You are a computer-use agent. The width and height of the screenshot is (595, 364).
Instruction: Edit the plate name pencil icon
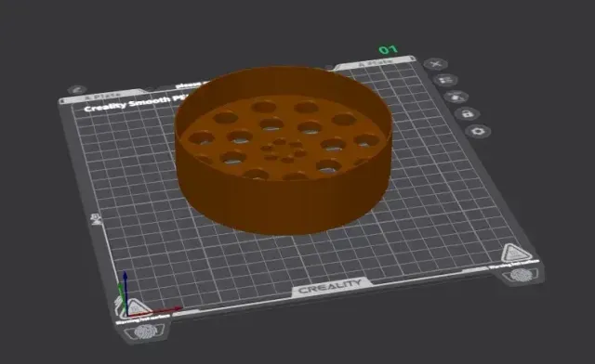click(x=77, y=90)
